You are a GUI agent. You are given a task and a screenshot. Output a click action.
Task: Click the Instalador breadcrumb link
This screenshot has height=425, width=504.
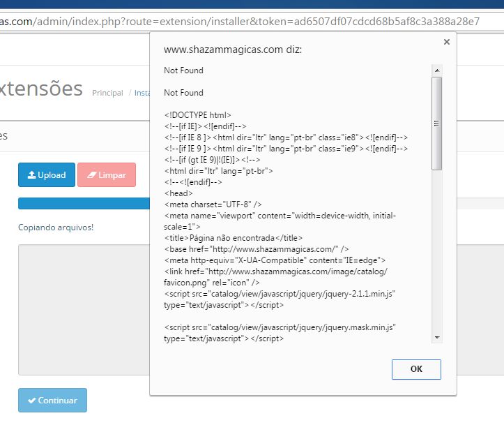[x=142, y=93]
